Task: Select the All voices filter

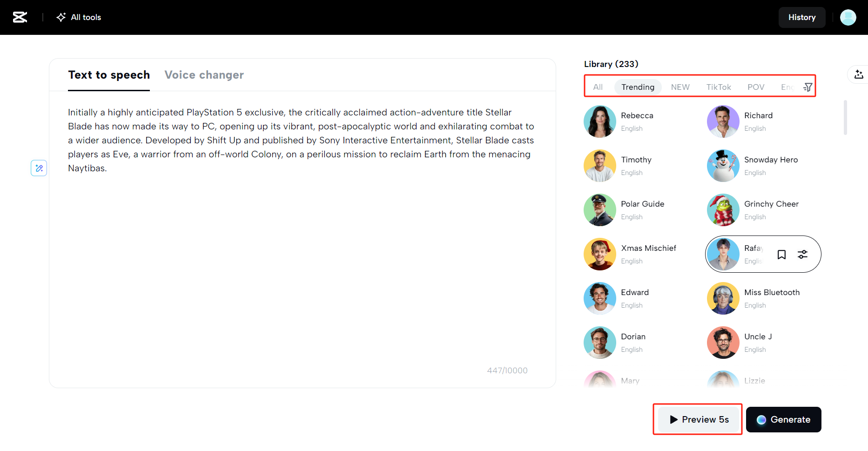Action: tap(598, 87)
